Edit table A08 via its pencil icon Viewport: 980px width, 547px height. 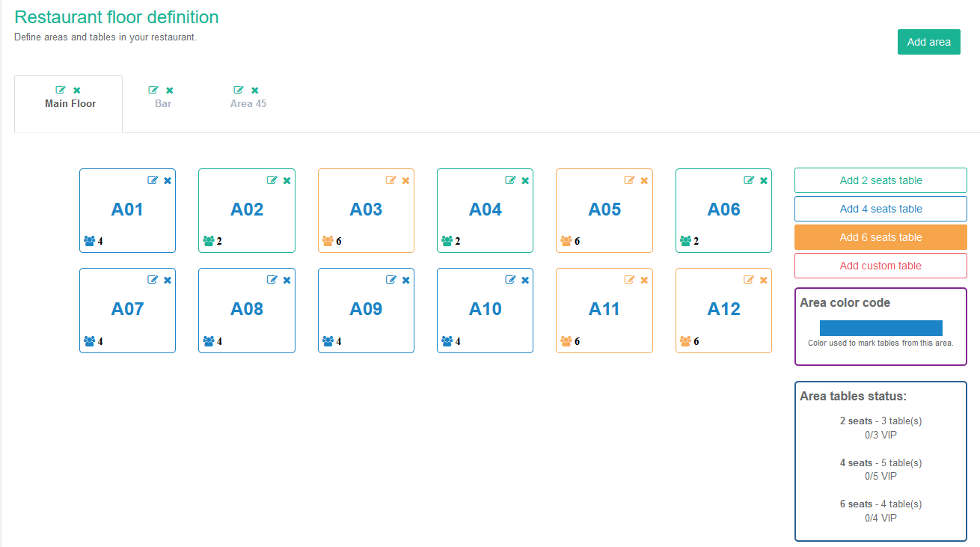tap(272, 280)
